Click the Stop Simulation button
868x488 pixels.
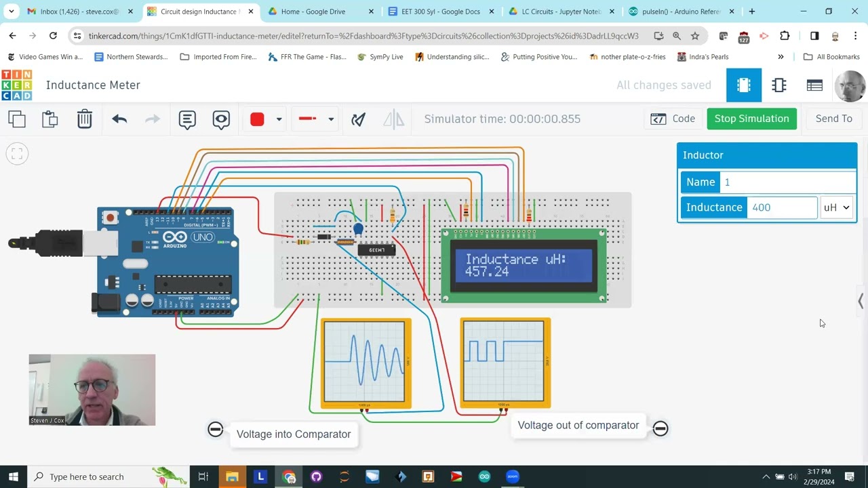click(x=751, y=119)
